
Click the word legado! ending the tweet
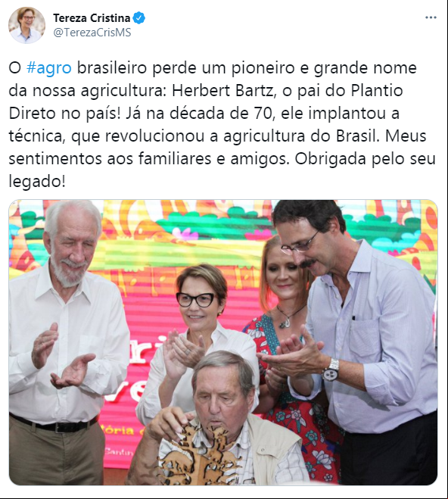37,182
